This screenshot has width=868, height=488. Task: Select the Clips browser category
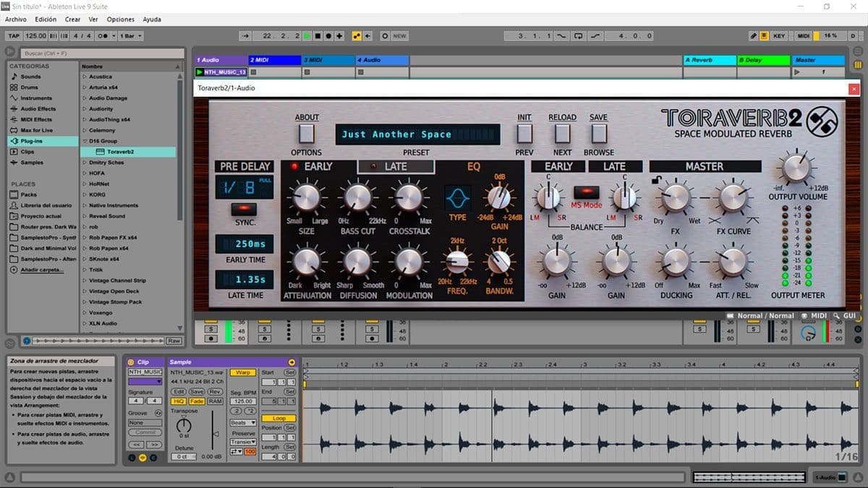point(27,152)
